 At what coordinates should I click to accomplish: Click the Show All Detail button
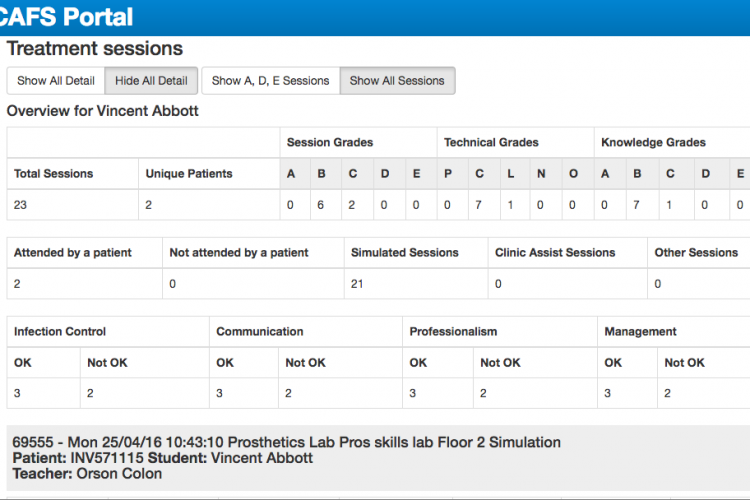click(56, 81)
